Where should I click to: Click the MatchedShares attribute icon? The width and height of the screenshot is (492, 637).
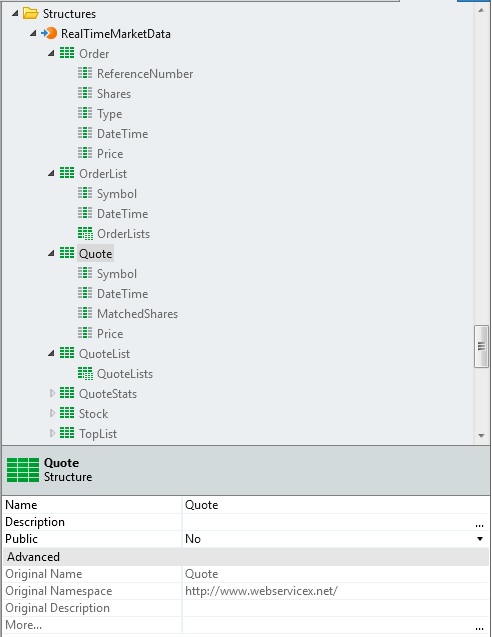coord(85,313)
